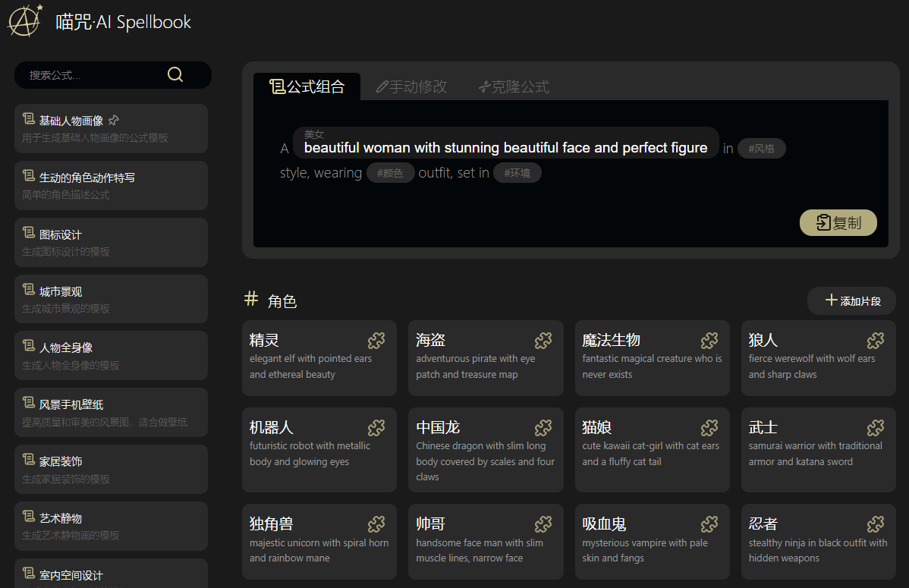Click the pin icon beside 基础人物画像
Screen dimensions: 909x588
(114, 120)
